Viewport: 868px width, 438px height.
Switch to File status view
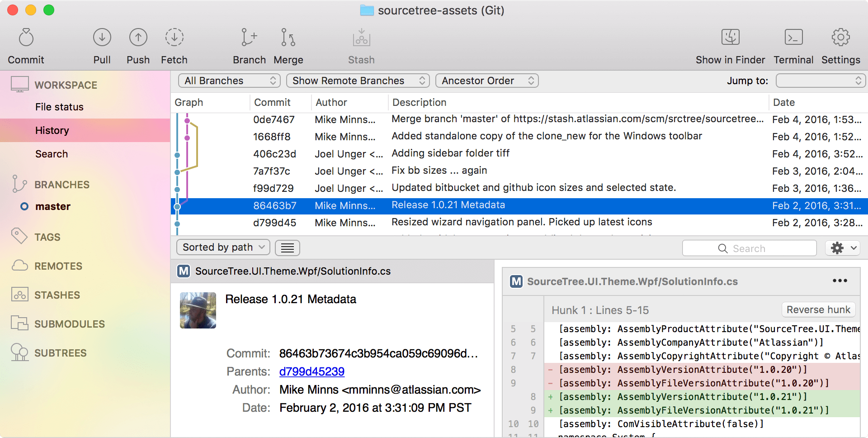[x=59, y=107]
